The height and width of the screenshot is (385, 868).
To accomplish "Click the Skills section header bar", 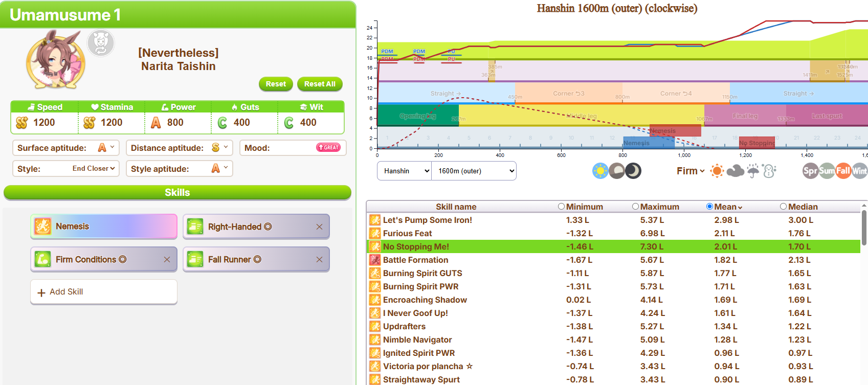I will [177, 192].
